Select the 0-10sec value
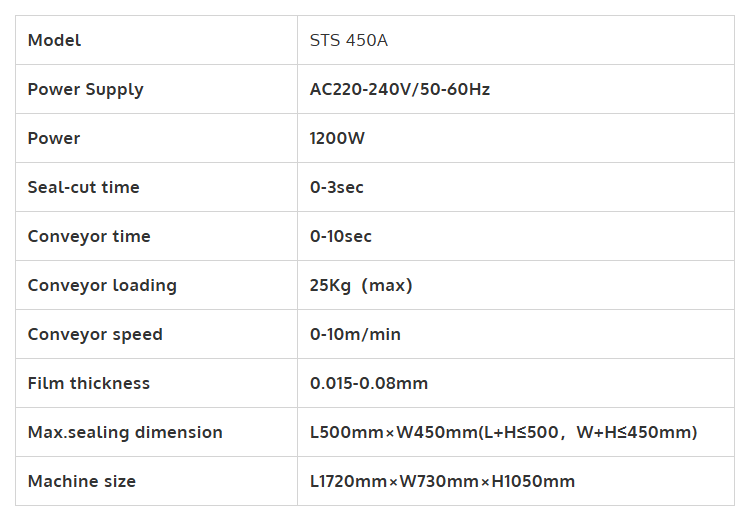Image resolution: width=741 pixels, height=516 pixels. [341, 237]
